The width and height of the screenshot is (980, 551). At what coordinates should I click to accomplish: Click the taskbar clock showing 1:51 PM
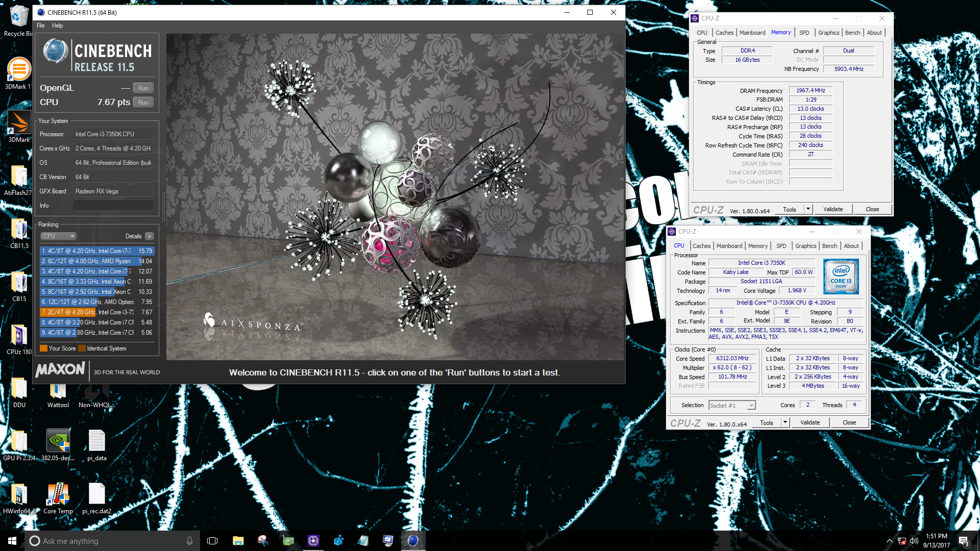click(937, 541)
